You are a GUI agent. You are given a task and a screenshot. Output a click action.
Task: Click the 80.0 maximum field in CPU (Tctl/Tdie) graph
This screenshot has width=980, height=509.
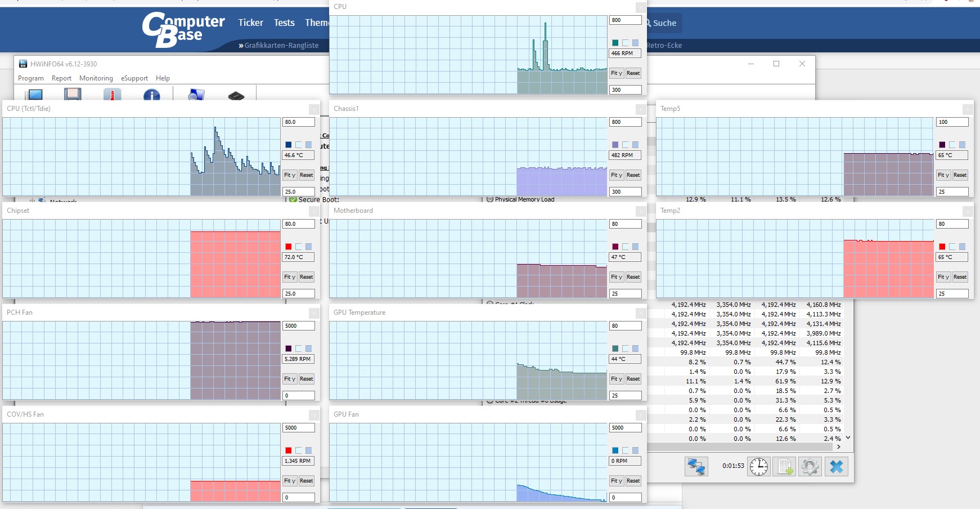[299, 122]
